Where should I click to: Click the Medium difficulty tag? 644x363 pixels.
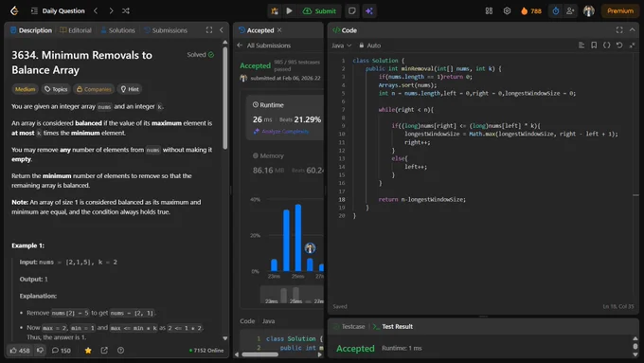(25, 89)
